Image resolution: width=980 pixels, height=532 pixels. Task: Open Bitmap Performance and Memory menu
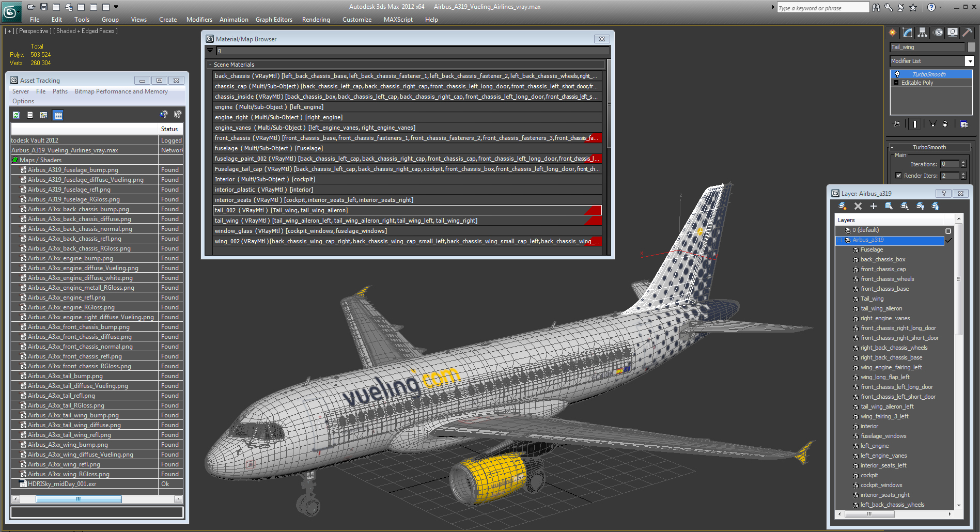(x=121, y=91)
